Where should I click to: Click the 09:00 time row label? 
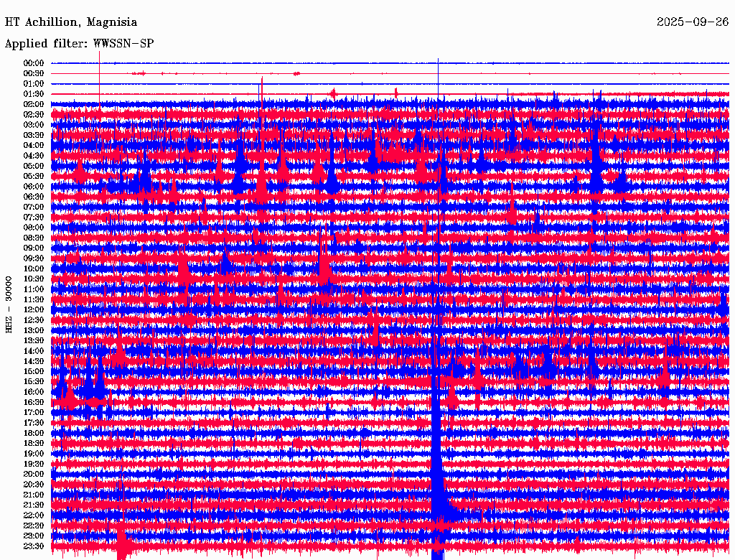(x=34, y=248)
